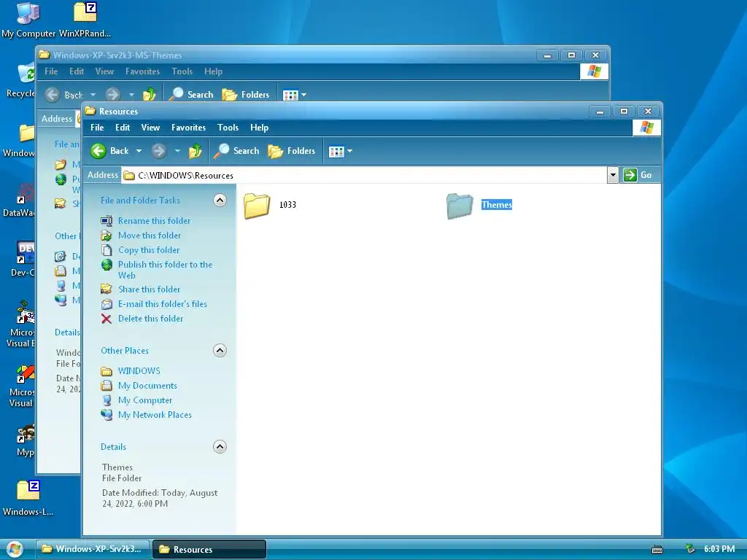Go up one folder level in the Resources window
The image size is (747, 560).
point(196,151)
